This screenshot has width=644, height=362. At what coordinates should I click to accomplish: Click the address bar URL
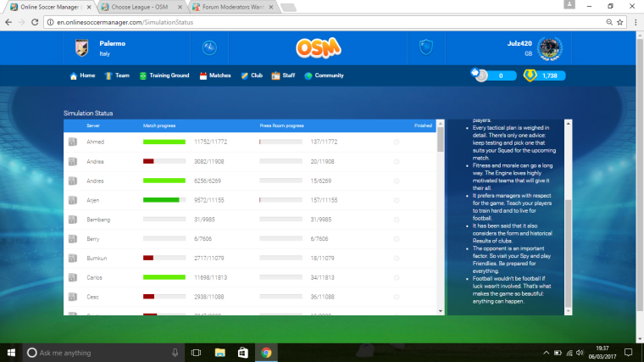click(125, 22)
